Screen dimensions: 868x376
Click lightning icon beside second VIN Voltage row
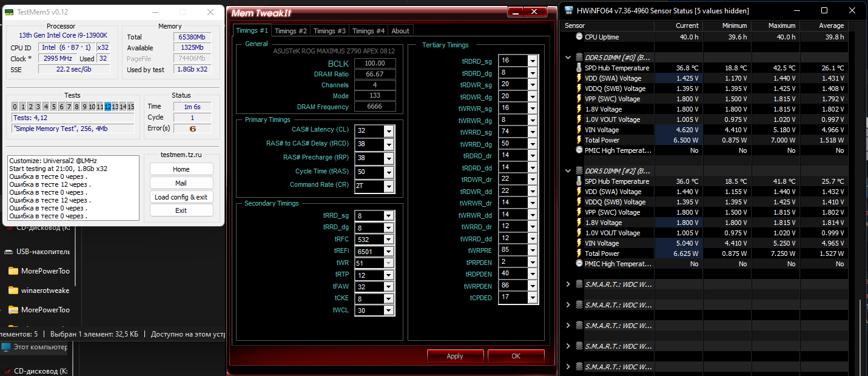[579, 243]
